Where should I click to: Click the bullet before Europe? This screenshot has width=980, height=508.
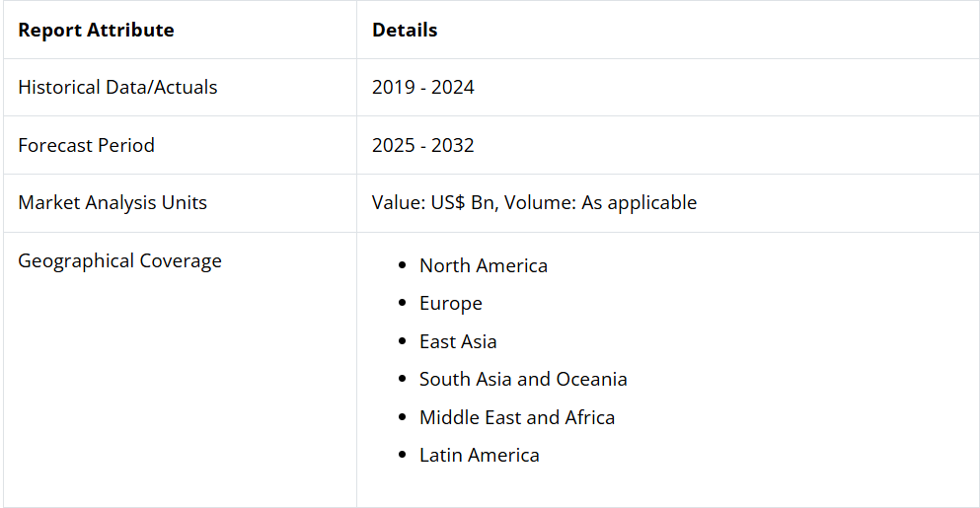pos(402,303)
